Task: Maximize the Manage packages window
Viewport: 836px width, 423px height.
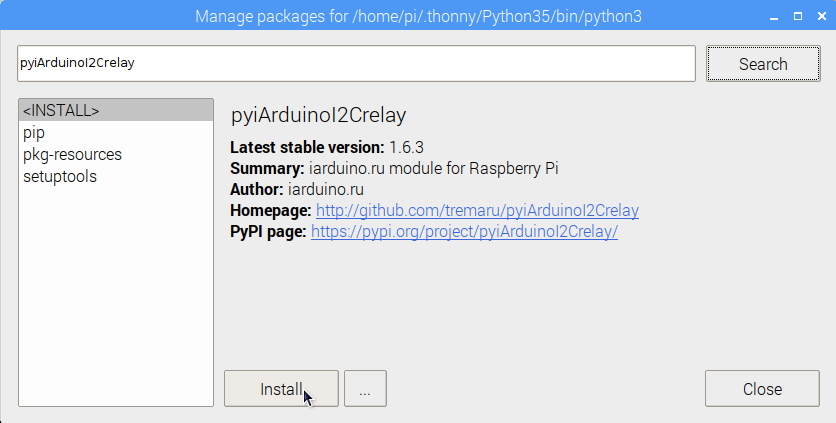Action: point(798,17)
